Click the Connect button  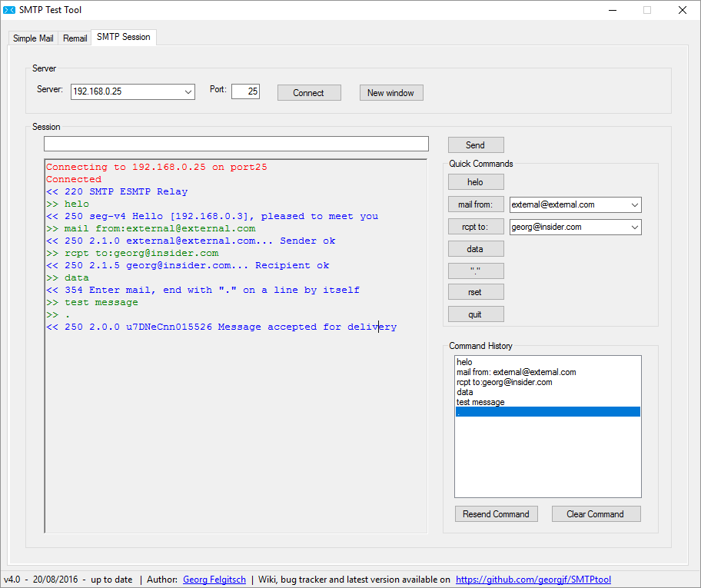pos(309,92)
